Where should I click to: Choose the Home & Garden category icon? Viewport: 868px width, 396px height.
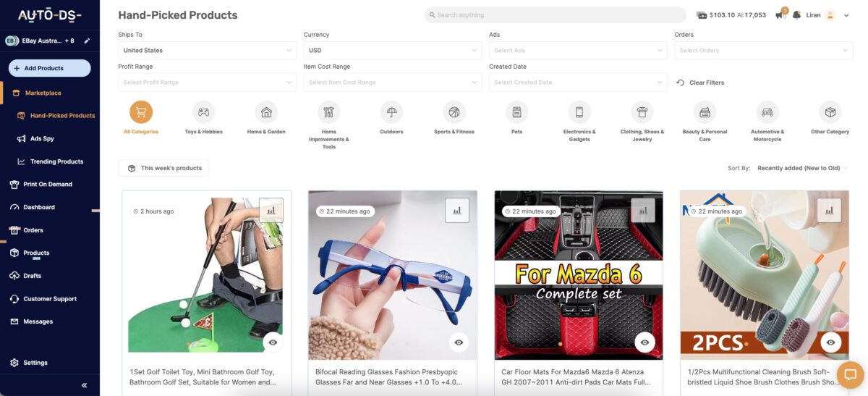pos(266,112)
